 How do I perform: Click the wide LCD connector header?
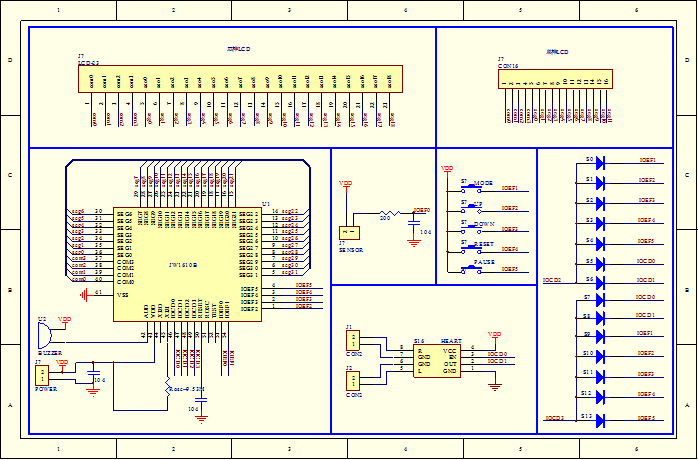click(x=240, y=79)
